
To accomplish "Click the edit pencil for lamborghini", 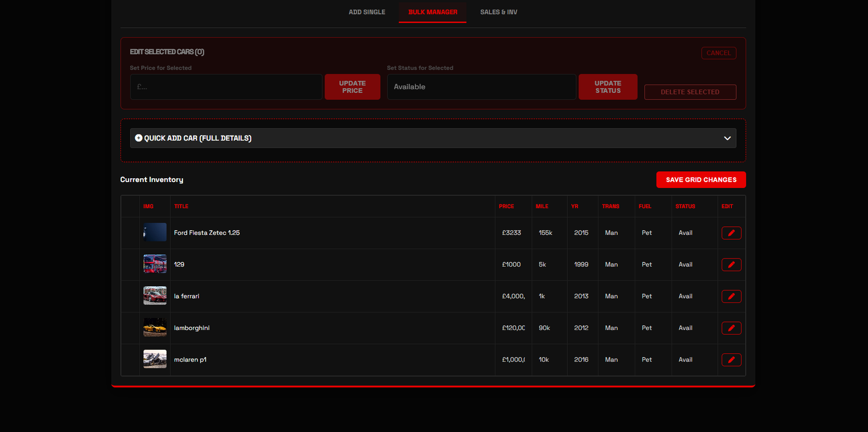I will (731, 328).
